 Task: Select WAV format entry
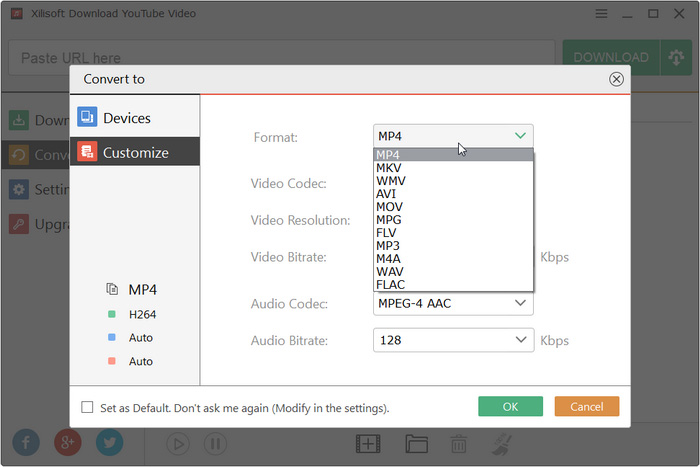click(453, 271)
